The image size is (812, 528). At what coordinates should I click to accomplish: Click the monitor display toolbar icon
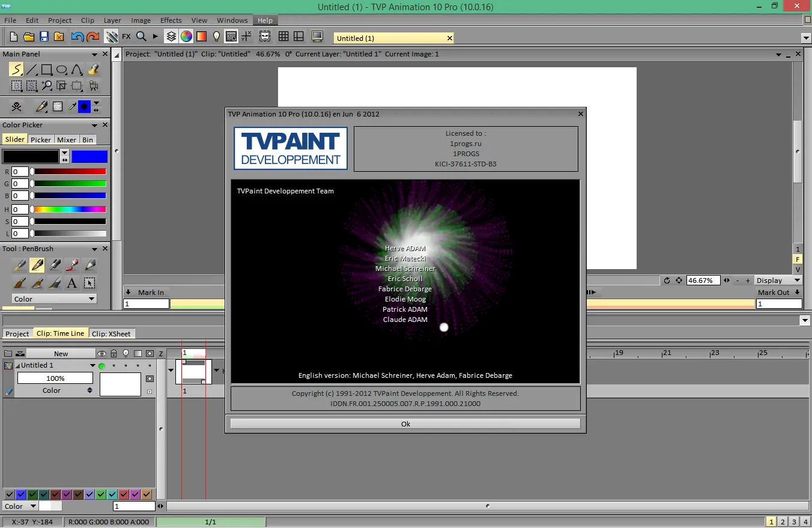(x=317, y=37)
